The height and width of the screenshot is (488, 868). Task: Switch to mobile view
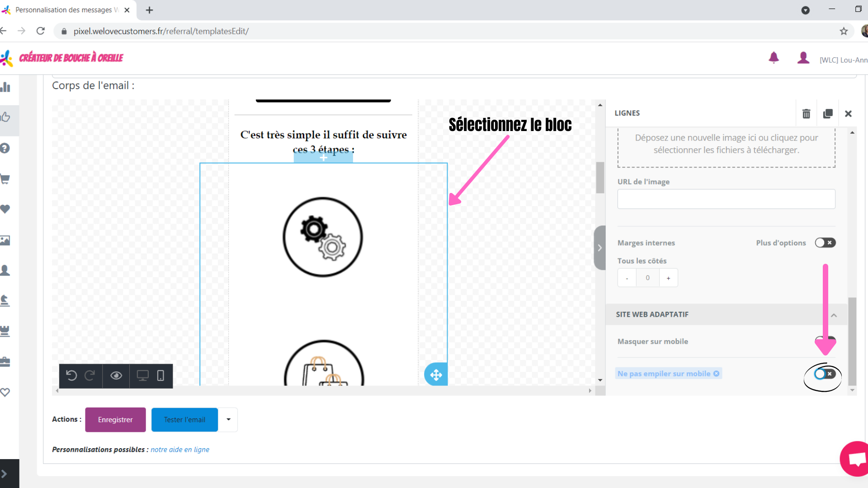(160, 375)
